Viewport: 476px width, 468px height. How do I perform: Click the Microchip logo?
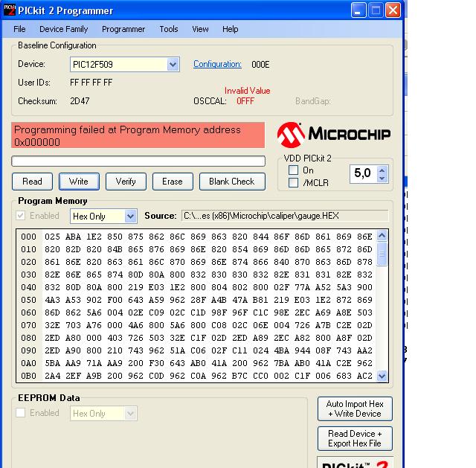(x=333, y=135)
